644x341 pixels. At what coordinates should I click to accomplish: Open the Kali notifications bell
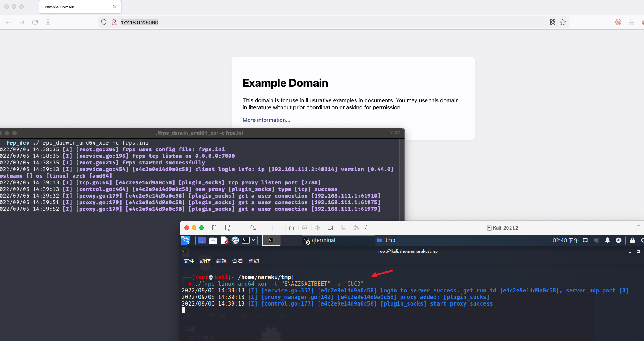coord(607,240)
